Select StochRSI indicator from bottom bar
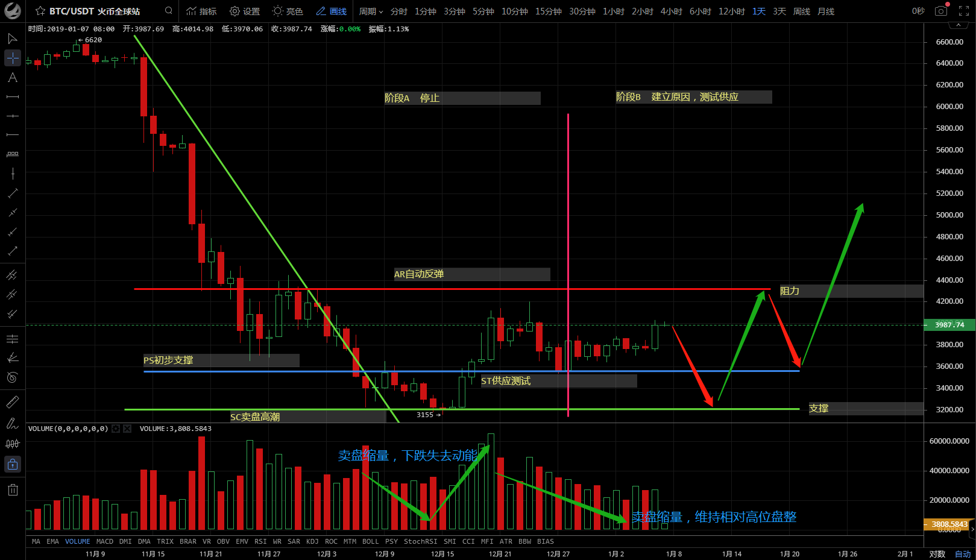Image resolution: width=976 pixels, height=560 pixels. 421,541
